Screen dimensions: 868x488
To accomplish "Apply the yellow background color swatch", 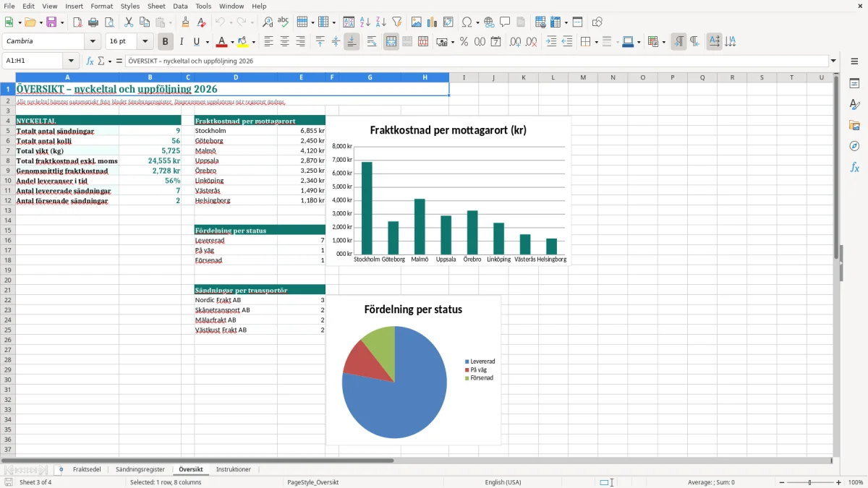I will click(x=243, y=42).
